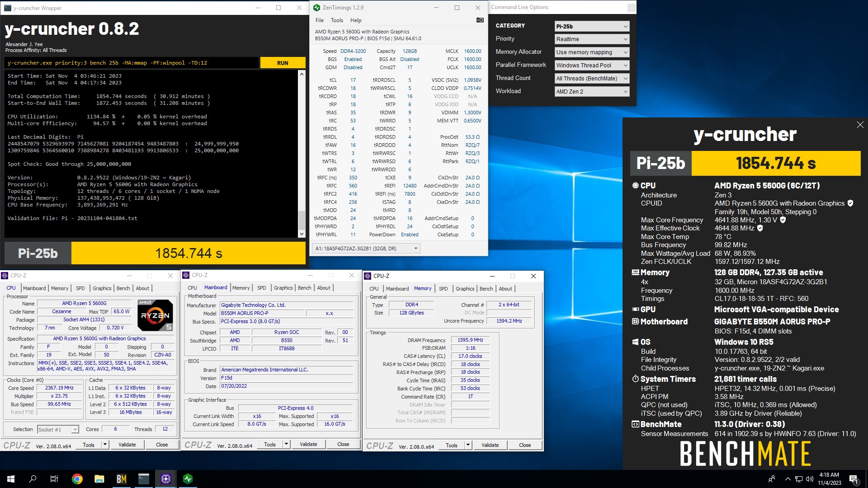Switch to ZenTimings taskbar icon

pyautogui.click(x=188, y=479)
